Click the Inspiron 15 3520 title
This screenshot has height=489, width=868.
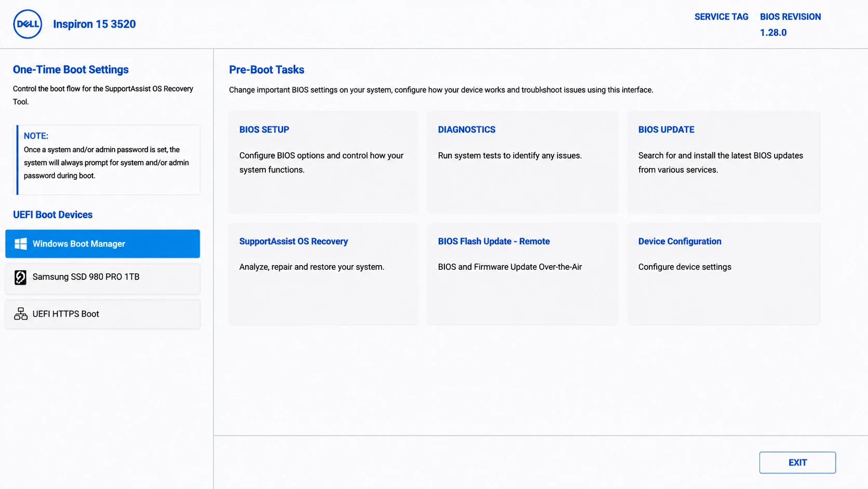point(94,24)
